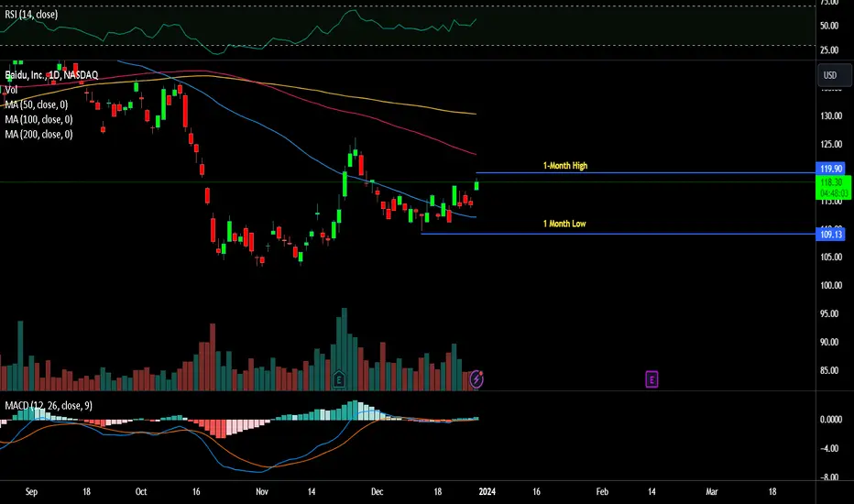Click the latest green candlestick
The image size is (854, 504).
476,185
